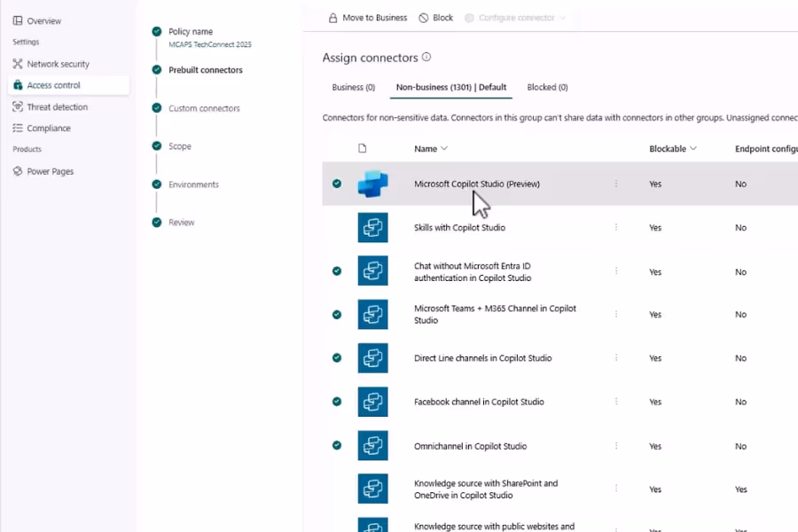Deselect Microsoft Teams + M365 Channel row checkmark
Image resolution: width=798 pixels, height=532 pixels.
click(x=337, y=315)
